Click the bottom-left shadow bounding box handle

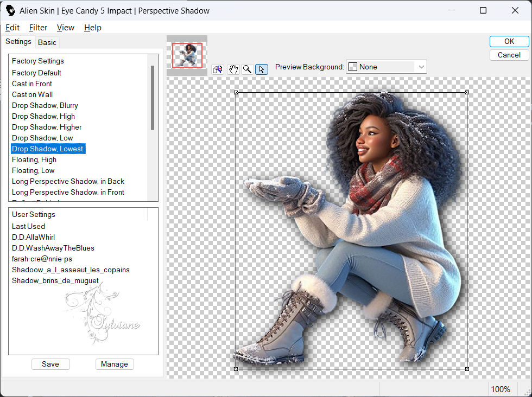click(x=236, y=369)
